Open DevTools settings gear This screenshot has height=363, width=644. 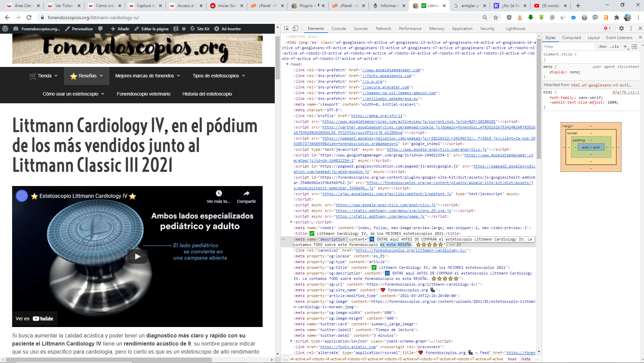621,29
